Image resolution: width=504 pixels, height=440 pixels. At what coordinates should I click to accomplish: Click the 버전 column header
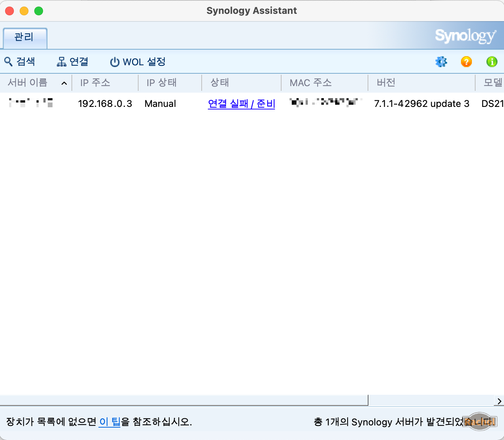click(422, 83)
